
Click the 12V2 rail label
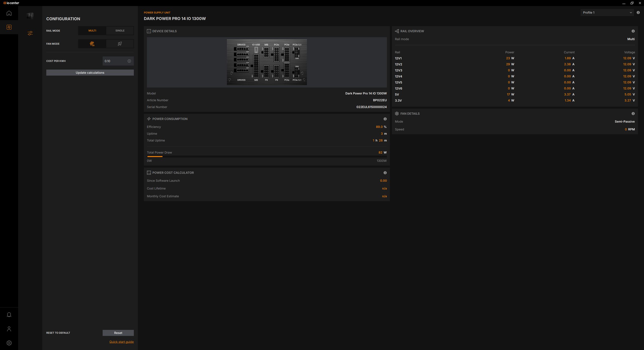(x=398, y=64)
